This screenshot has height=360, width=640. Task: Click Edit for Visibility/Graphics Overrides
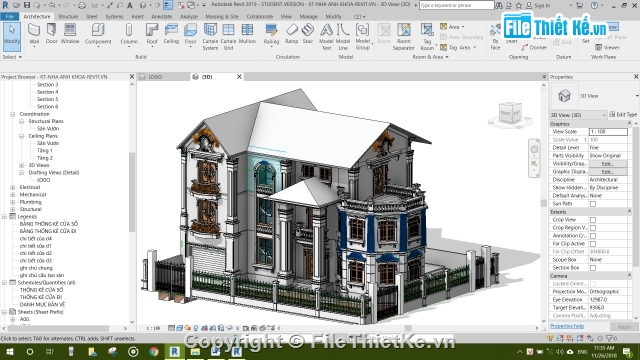608,164
